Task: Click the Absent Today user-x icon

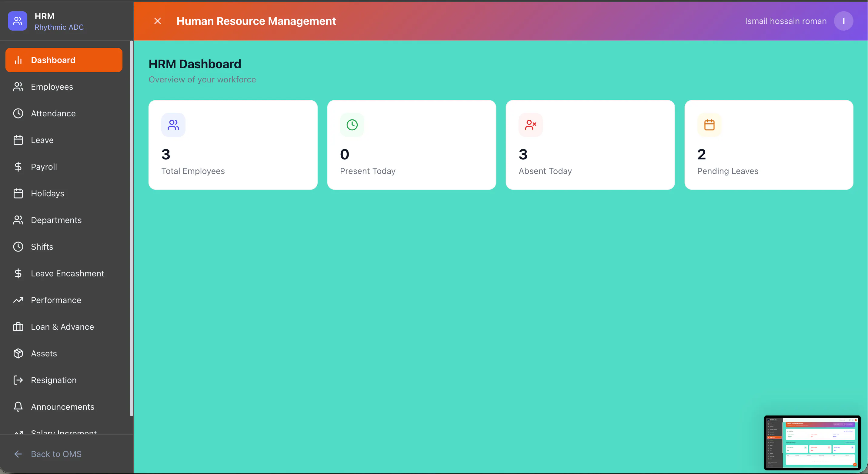Action: click(x=530, y=125)
